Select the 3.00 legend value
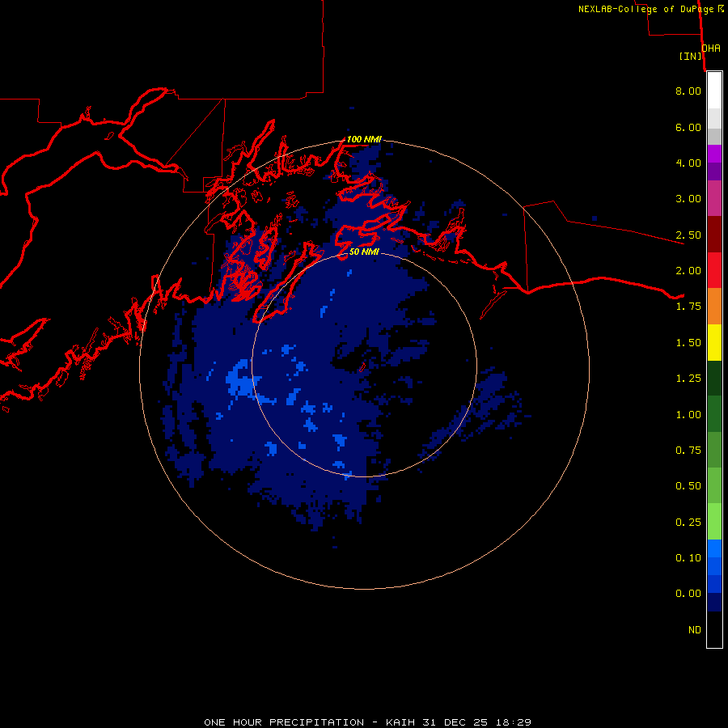Screen dimensions: 728x728 688,199
